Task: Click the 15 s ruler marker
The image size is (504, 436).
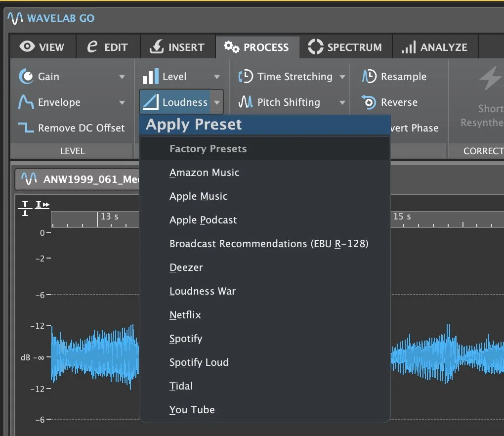Action: 402,217
